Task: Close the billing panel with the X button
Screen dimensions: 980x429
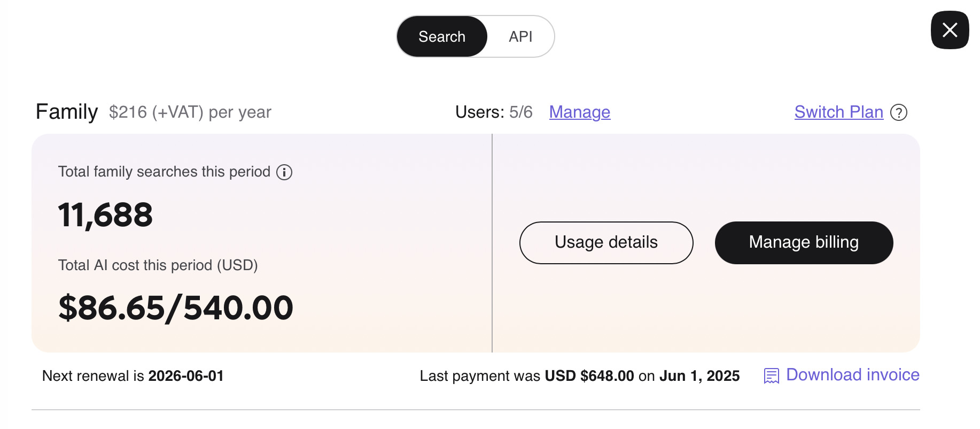Action: [x=950, y=30]
